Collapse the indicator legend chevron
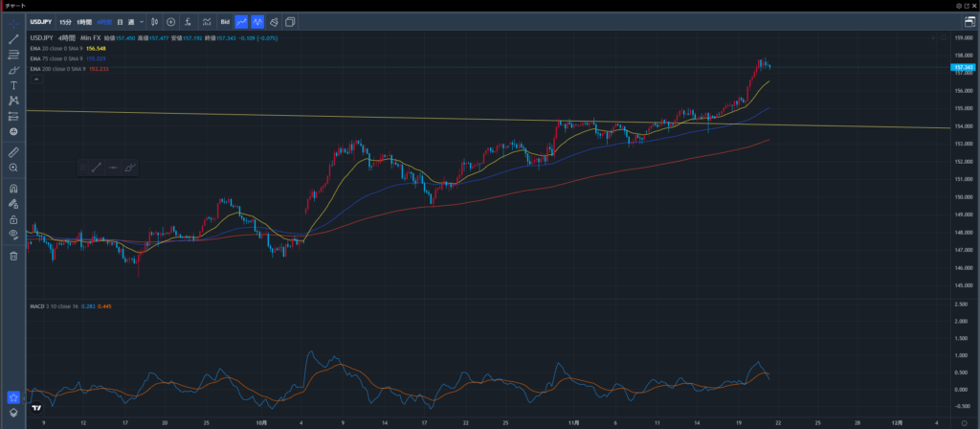980x429 pixels. [x=36, y=80]
